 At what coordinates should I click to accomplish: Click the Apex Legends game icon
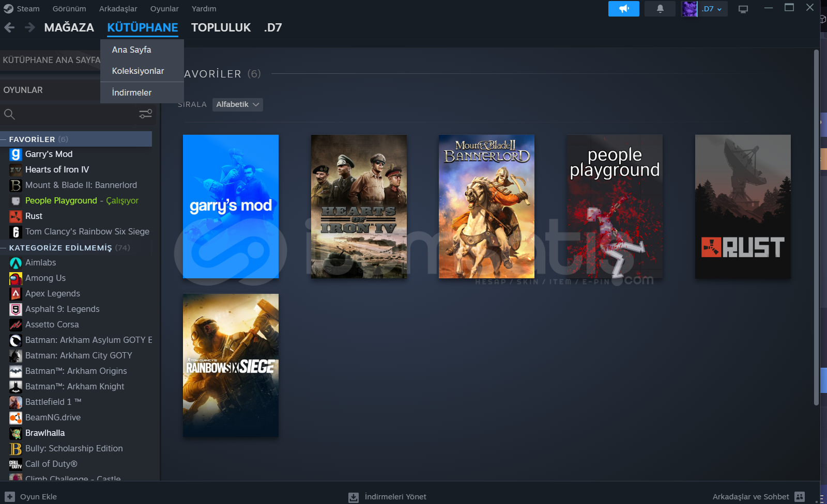point(16,294)
